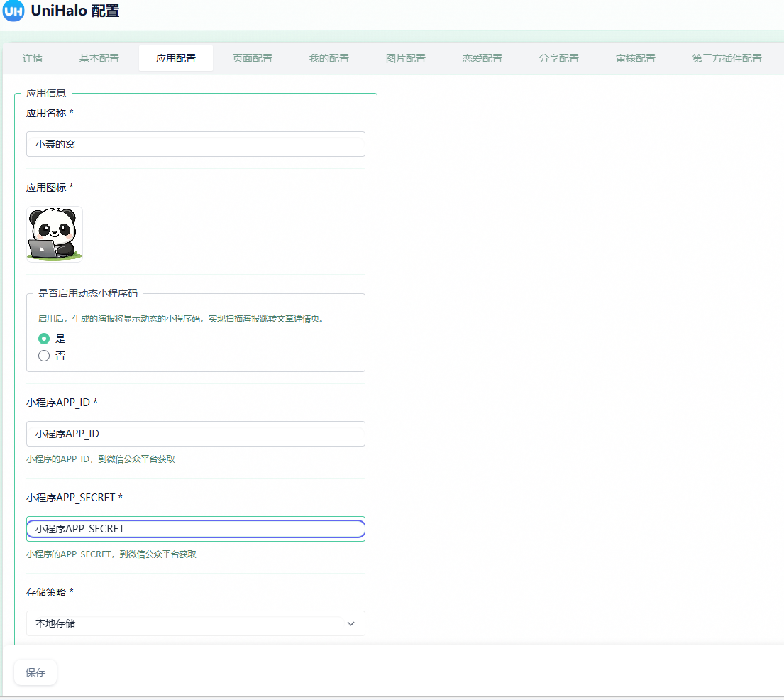
Task: Select 否 to disable dynamic mini-program code
Action: pos(43,355)
